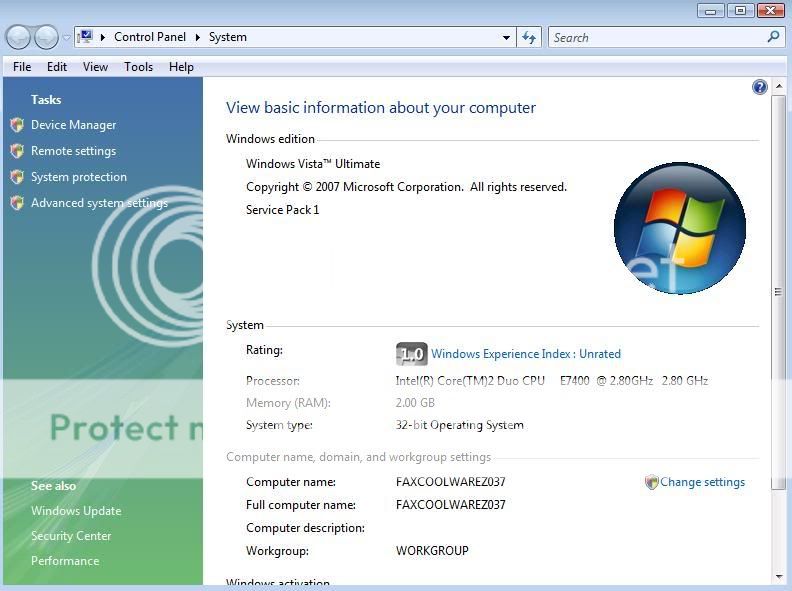Viewport: 792px width, 591px height.
Task: Open Advanced system settings link
Action: [x=99, y=203]
